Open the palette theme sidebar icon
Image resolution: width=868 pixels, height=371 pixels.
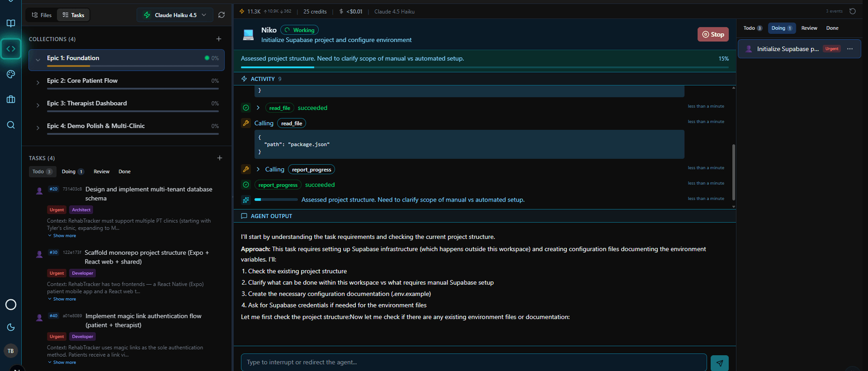11,74
